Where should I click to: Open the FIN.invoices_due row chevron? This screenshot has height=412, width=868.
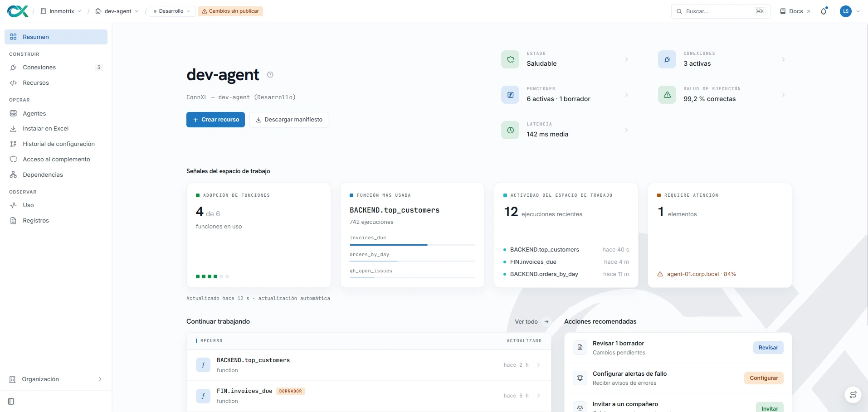[x=538, y=396]
